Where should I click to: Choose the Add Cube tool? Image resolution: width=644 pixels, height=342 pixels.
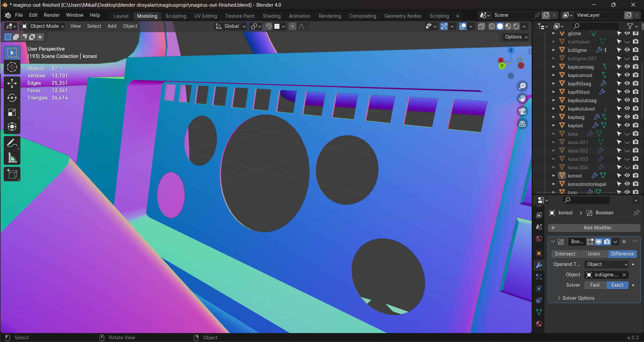pos(12,174)
